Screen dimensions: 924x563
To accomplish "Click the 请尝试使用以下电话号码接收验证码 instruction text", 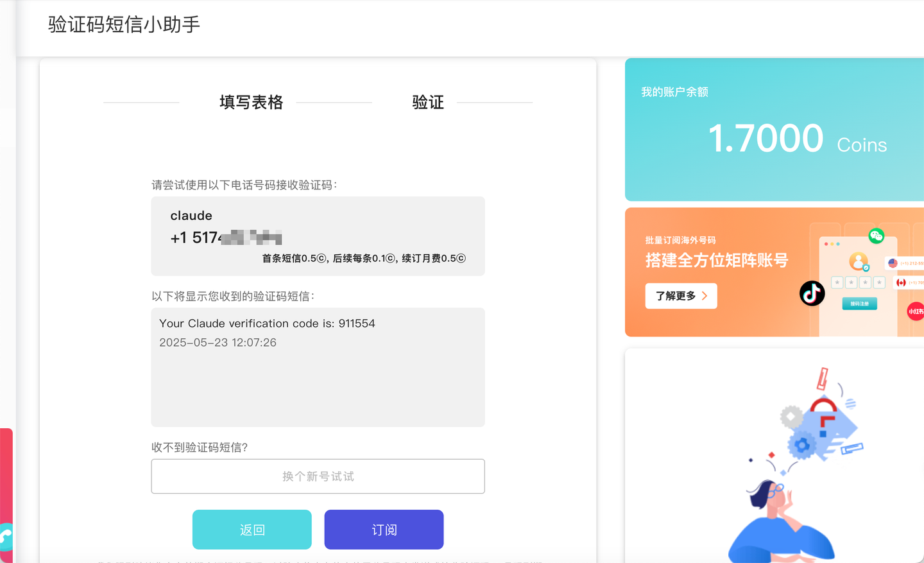I will (x=244, y=185).
